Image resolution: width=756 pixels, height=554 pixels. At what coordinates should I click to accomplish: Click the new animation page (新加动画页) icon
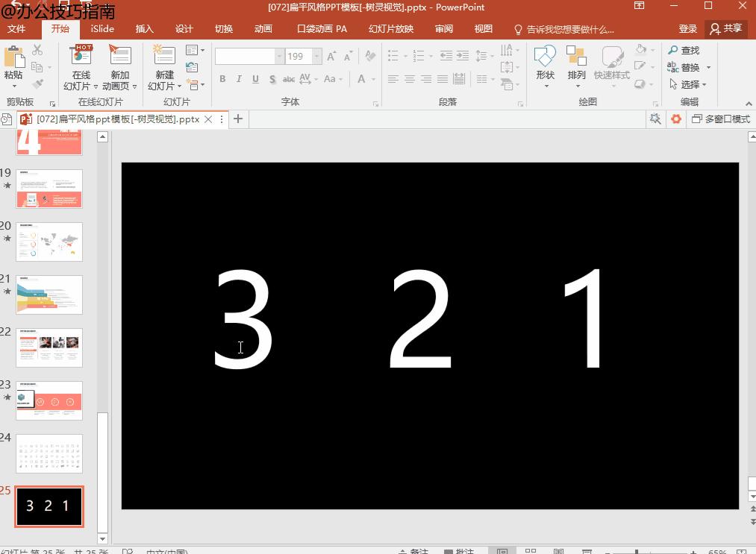(119, 57)
